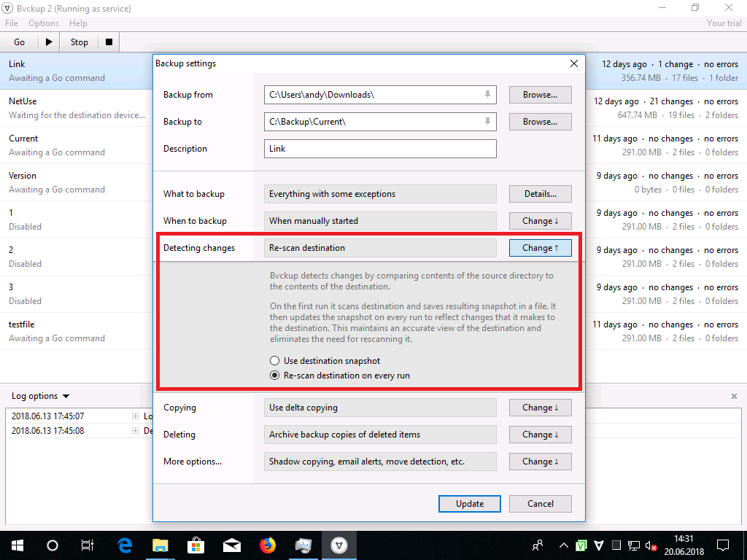The image size is (747, 560).
Task: Click Details for What to backup
Action: [540, 194]
